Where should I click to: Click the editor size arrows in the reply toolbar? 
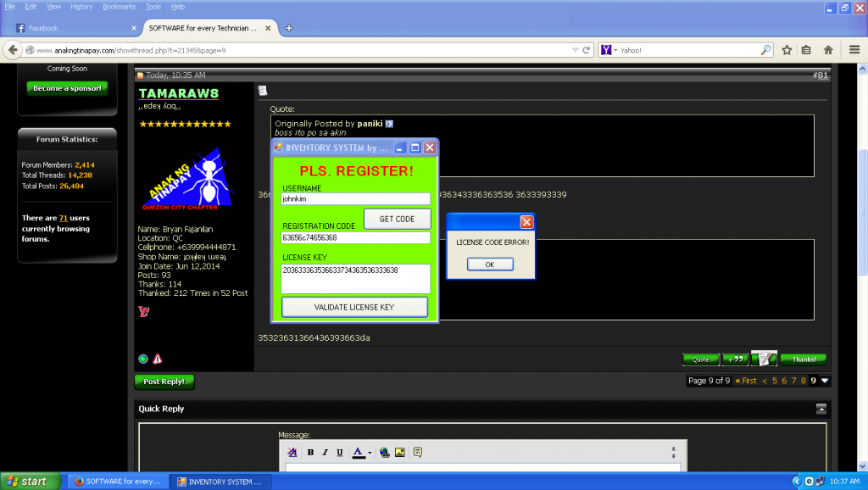674,453
